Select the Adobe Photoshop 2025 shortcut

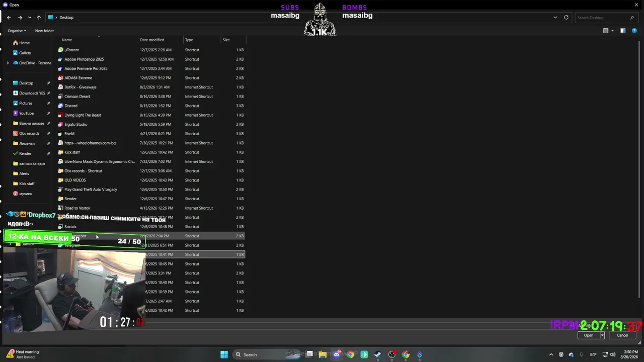(x=84, y=59)
